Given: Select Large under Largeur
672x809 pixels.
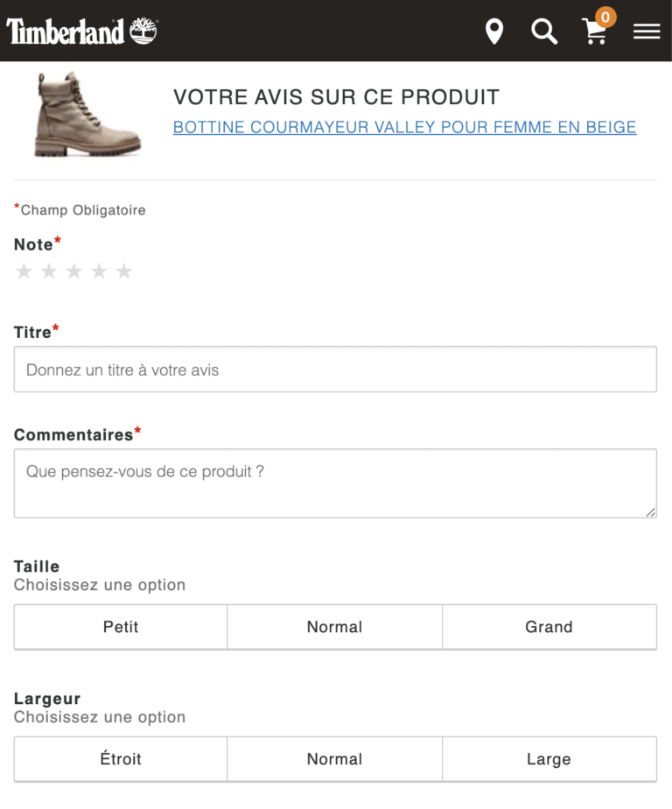Looking at the screenshot, I should point(549,759).
